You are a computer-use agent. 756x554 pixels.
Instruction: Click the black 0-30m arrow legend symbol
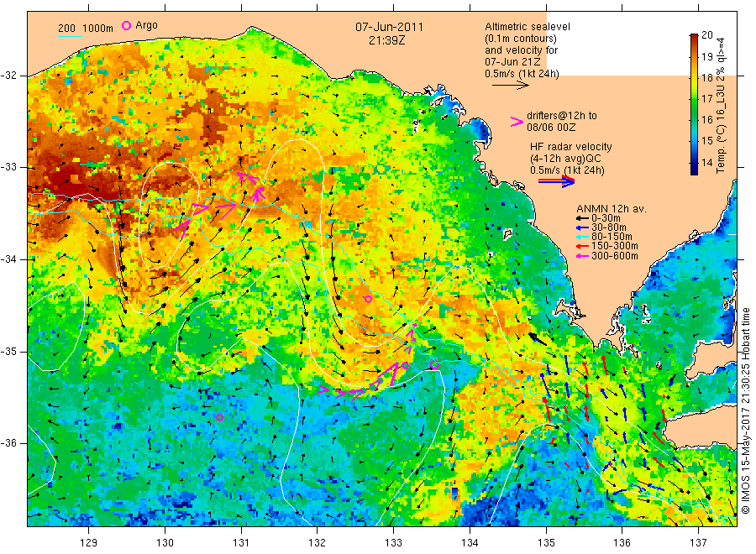click(x=582, y=218)
